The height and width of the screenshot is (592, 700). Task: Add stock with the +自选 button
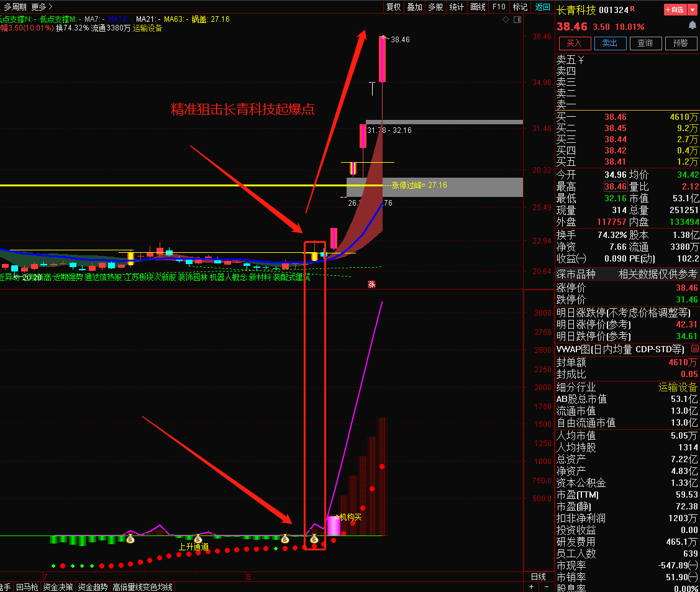pos(675,9)
